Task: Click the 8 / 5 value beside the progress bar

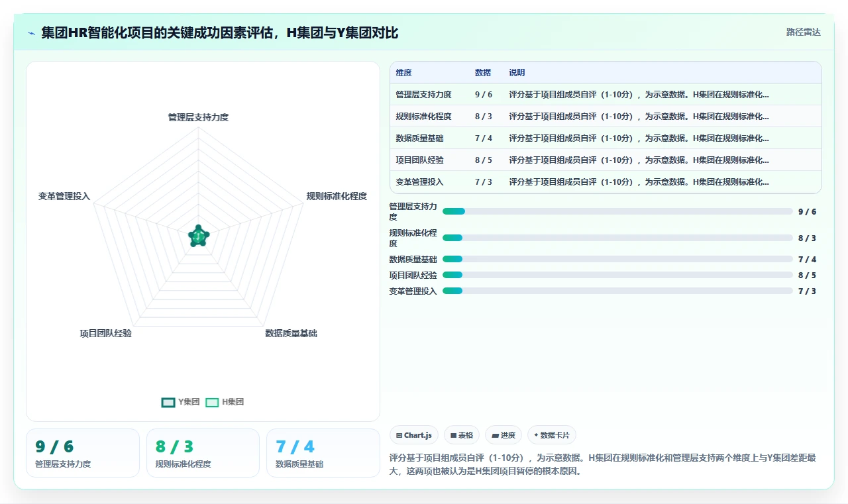Action: coord(807,276)
